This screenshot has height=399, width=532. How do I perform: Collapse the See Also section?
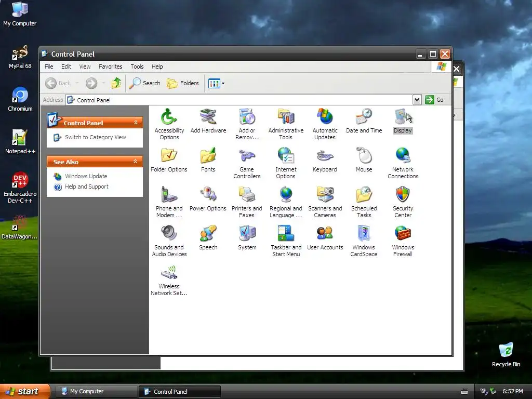click(x=136, y=162)
